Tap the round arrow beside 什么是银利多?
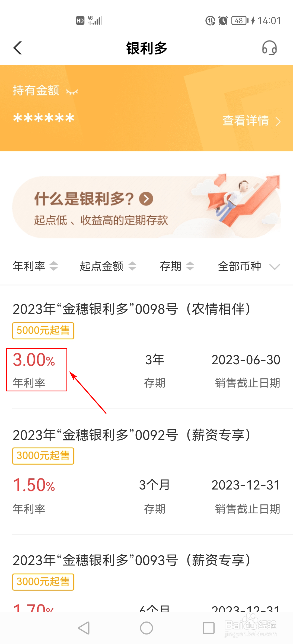The width and height of the screenshot is (293, 644). click(146, 199)
